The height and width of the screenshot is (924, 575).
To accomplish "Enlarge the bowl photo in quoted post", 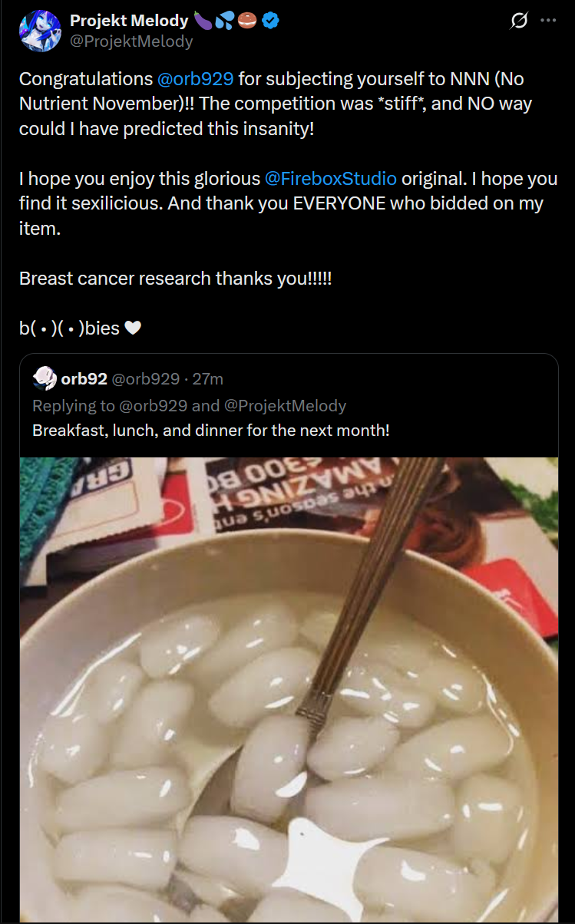I will pos(289,689).
